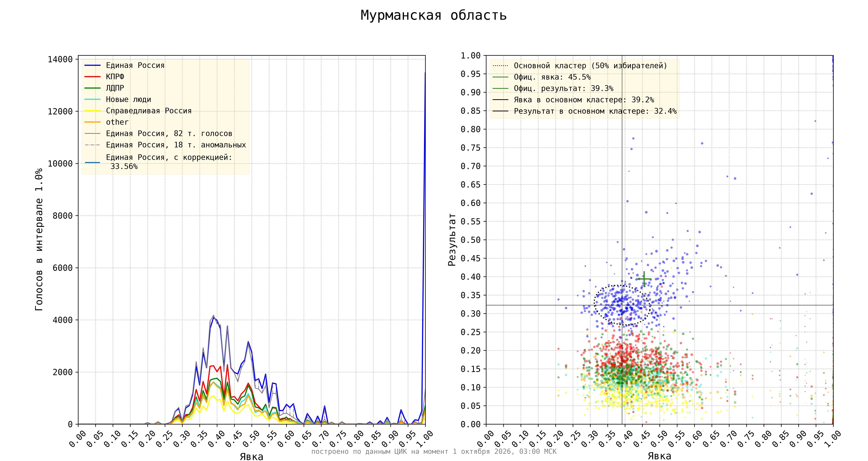Click the blue Единая Россия peak near 0.39 turnout
The image size is (868, 461).
coord(213,317)
